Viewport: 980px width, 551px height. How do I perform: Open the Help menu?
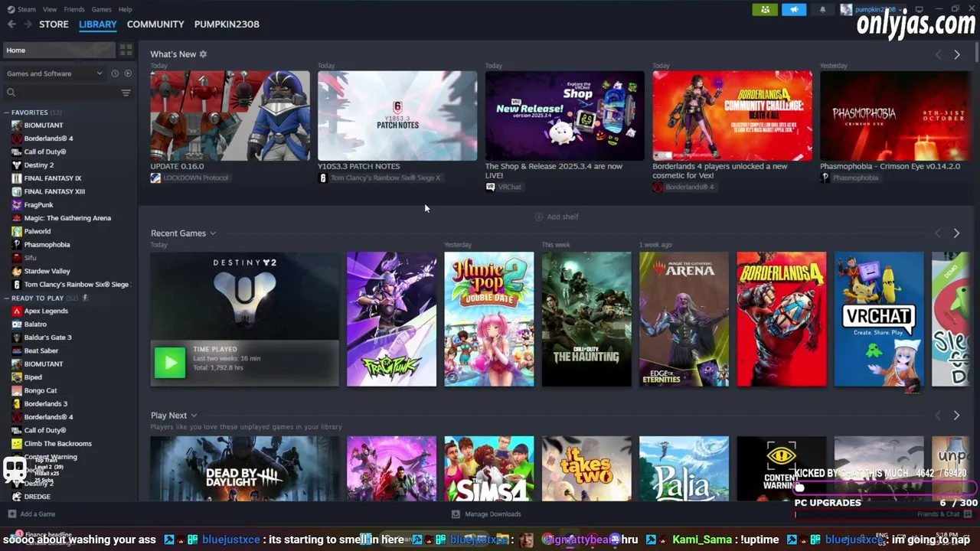pos(126,9)
